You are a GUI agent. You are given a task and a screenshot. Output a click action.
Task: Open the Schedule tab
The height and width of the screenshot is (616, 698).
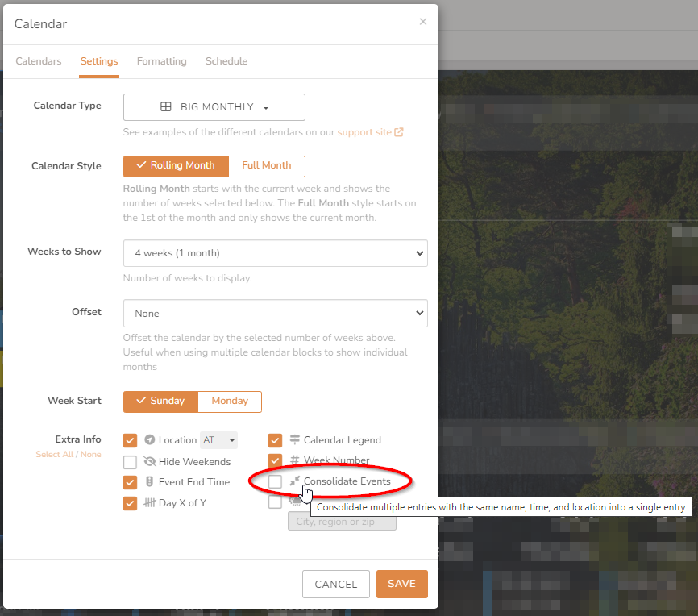pyautogui.click(x=226, y=60)
